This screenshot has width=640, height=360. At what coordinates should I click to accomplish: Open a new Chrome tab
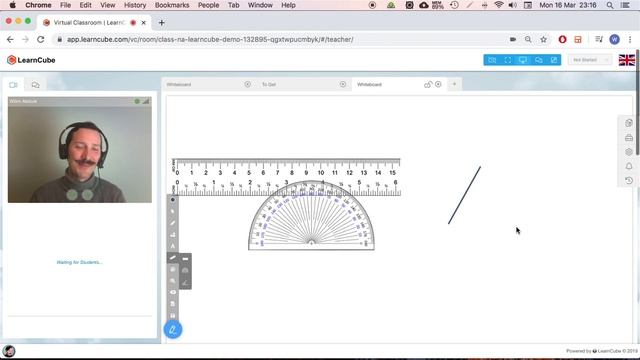click(161, 23)
